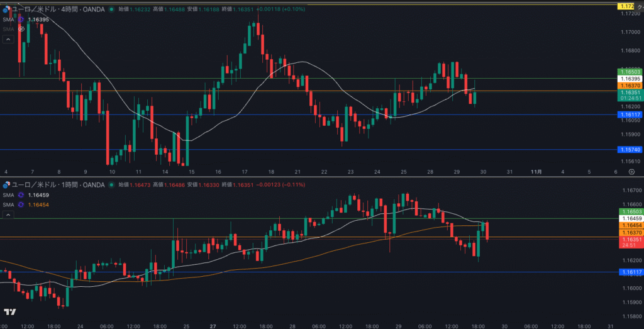Click the purple icon of the first SMA on the 1-hour chart
This screenshot has height=329, width=644.
click(21, 196)
